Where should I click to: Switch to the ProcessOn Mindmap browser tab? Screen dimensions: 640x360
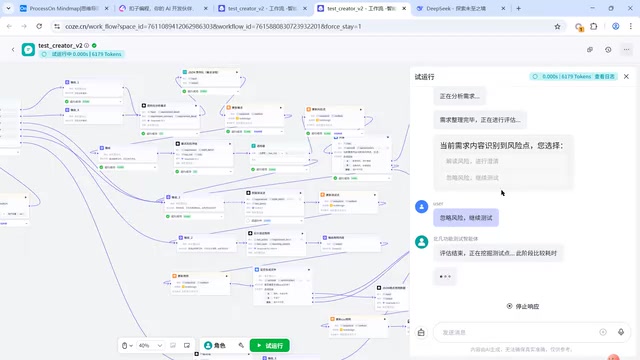tap(64, 8)
